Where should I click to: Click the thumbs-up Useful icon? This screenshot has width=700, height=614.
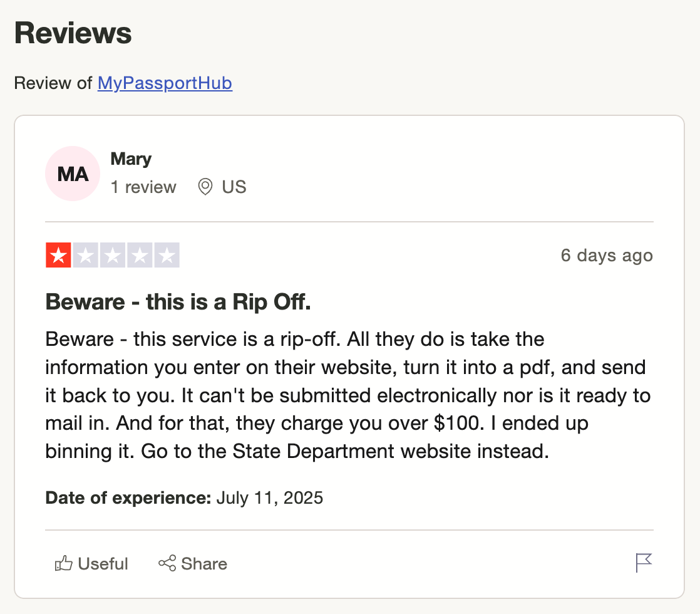63,563
